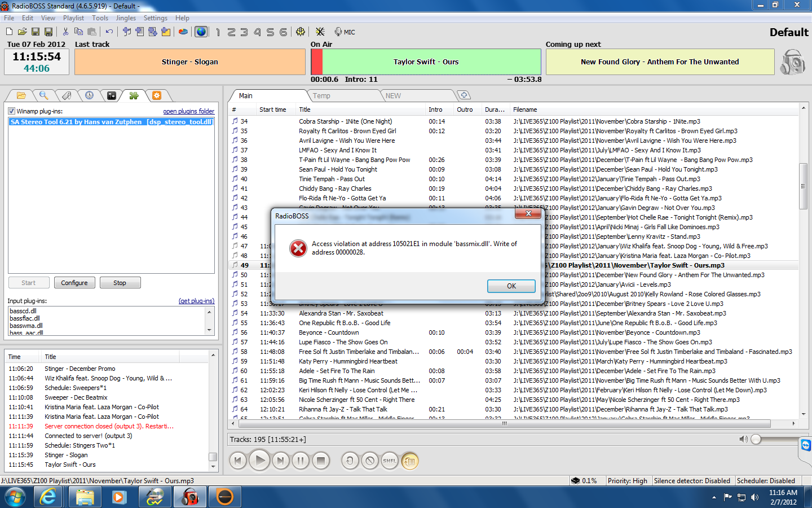Screen dimensions: 812x508
Task: Open the Settings menu
Action: pyautogui.click(x=155, y=18)
